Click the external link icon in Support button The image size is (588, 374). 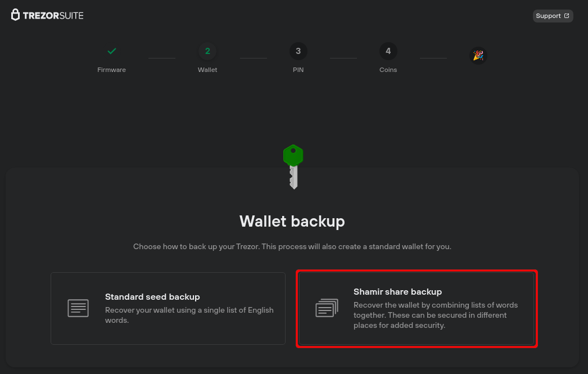[567, 16]
